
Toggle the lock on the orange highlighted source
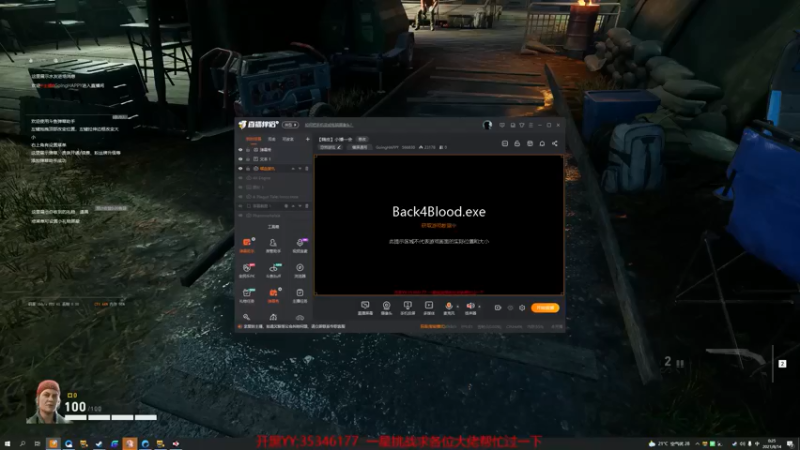(248, 168)
